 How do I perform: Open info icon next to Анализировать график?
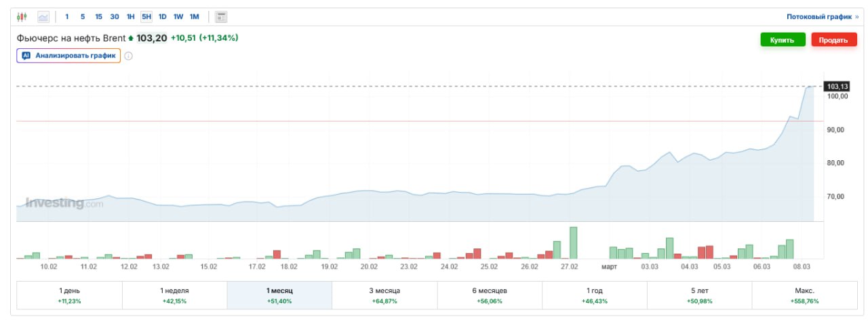pos(128,56)
